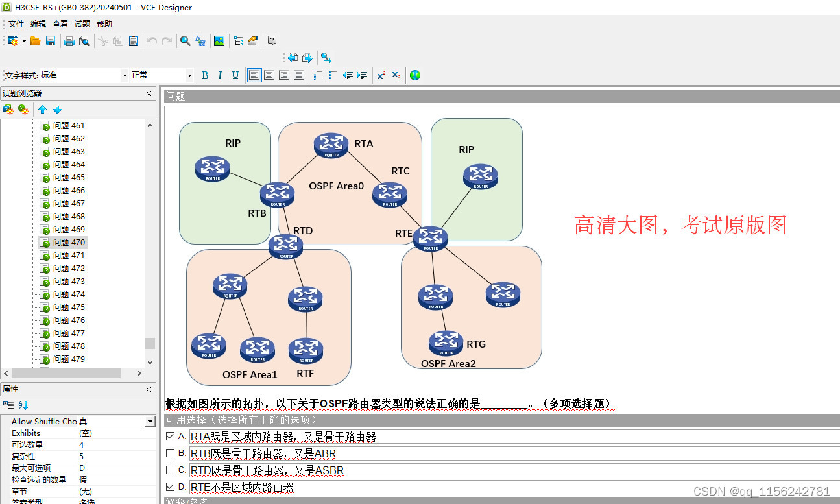Check answer option C
The image size is (840, 504).
coord(171,470)
